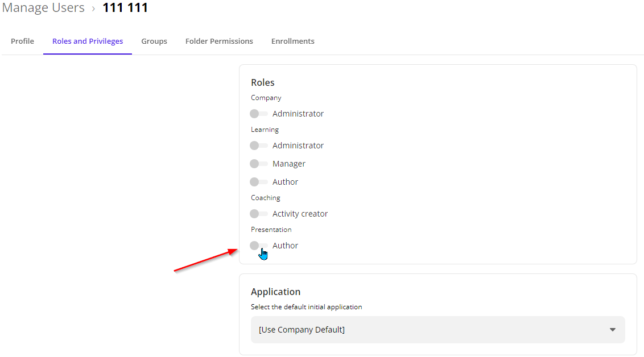Click the 'Coaching' category label

pos(265,198)
